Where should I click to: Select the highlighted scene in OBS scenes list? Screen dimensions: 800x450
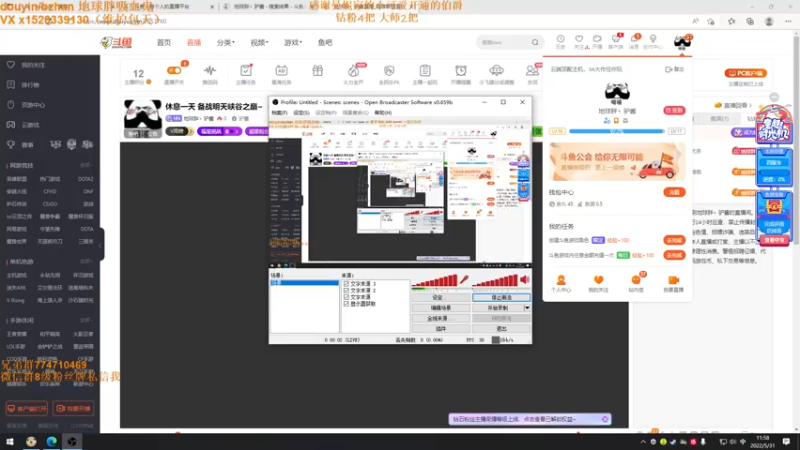[304, 283]
